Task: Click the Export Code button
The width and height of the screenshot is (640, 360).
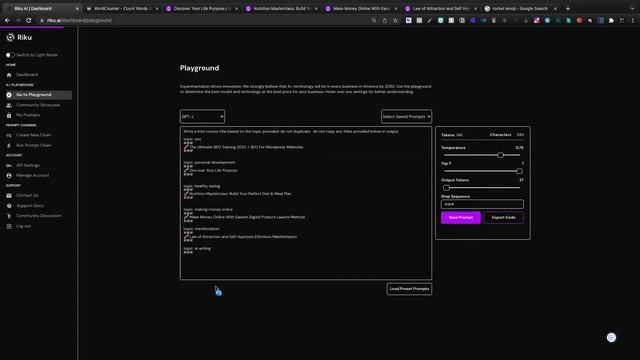Action: pos(503,218)
